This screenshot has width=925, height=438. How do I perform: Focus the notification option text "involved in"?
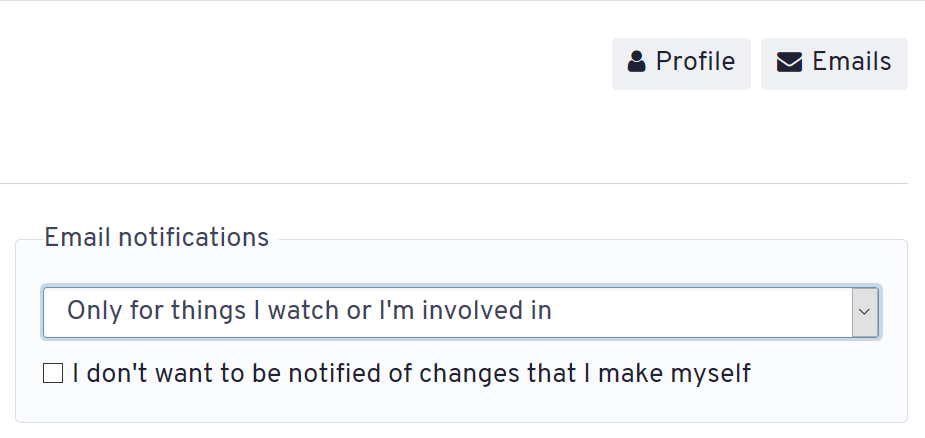point(487,310)
